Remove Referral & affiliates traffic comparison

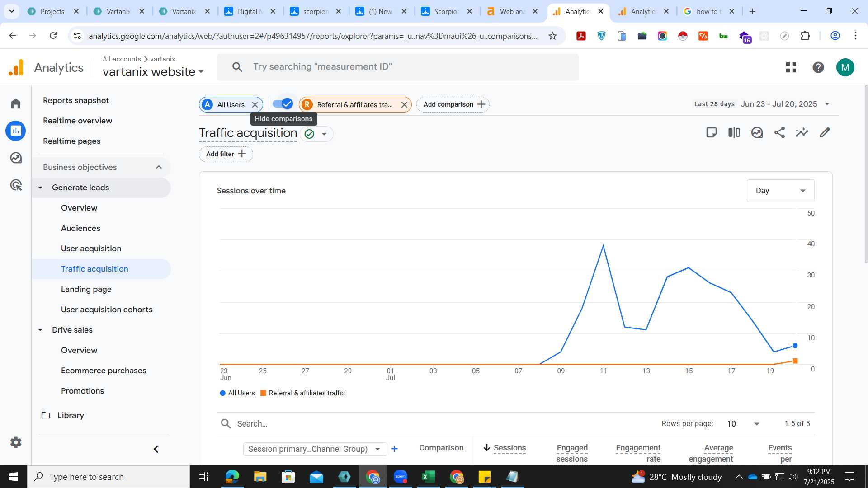click(404, 105)
